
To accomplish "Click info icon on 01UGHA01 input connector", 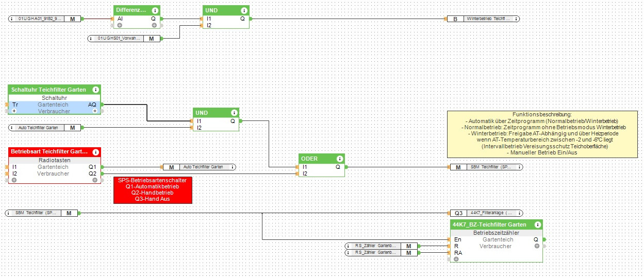I will point(13,19).
